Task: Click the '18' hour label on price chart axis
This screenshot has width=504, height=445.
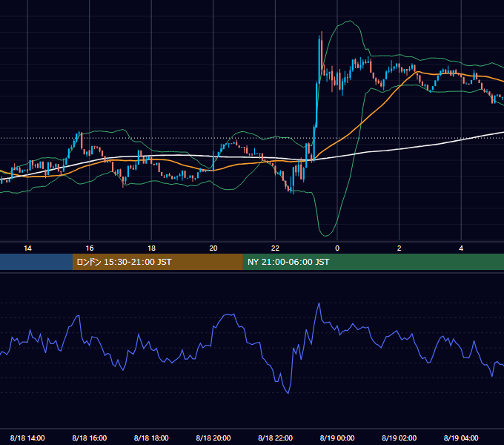Action: [151, 248]
